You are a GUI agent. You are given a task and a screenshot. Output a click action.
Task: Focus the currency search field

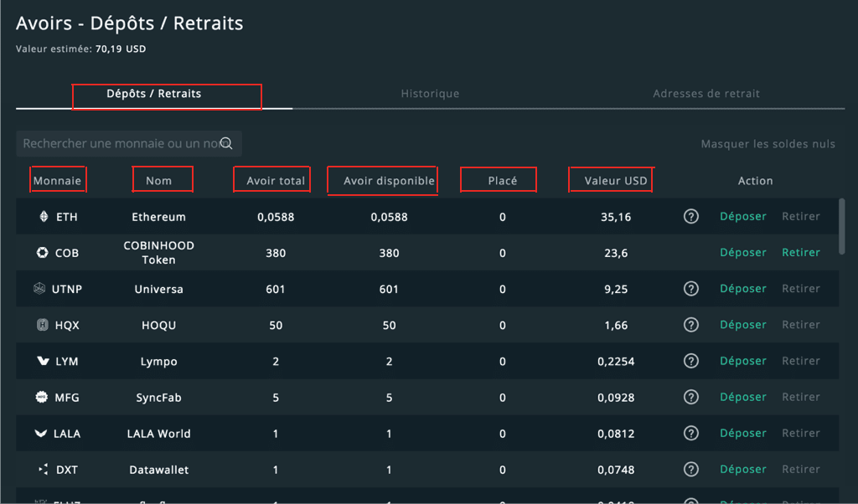(129, 144)
